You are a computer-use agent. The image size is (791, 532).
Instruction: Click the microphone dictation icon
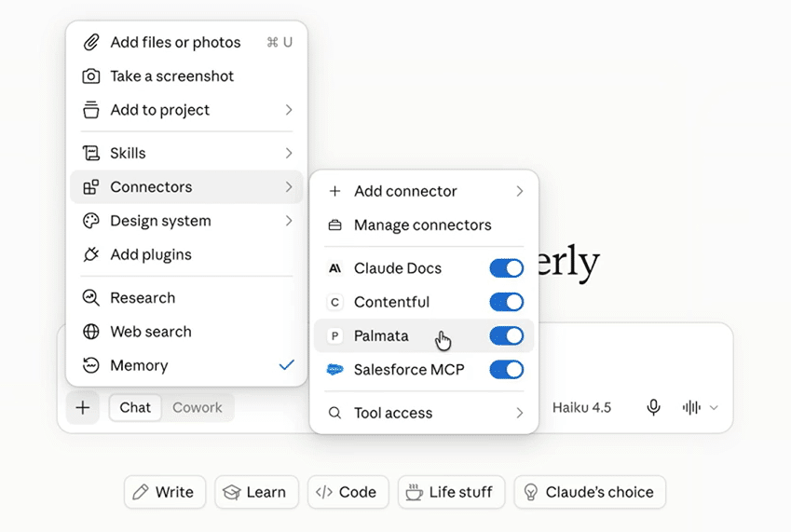(x=653, y=407)
